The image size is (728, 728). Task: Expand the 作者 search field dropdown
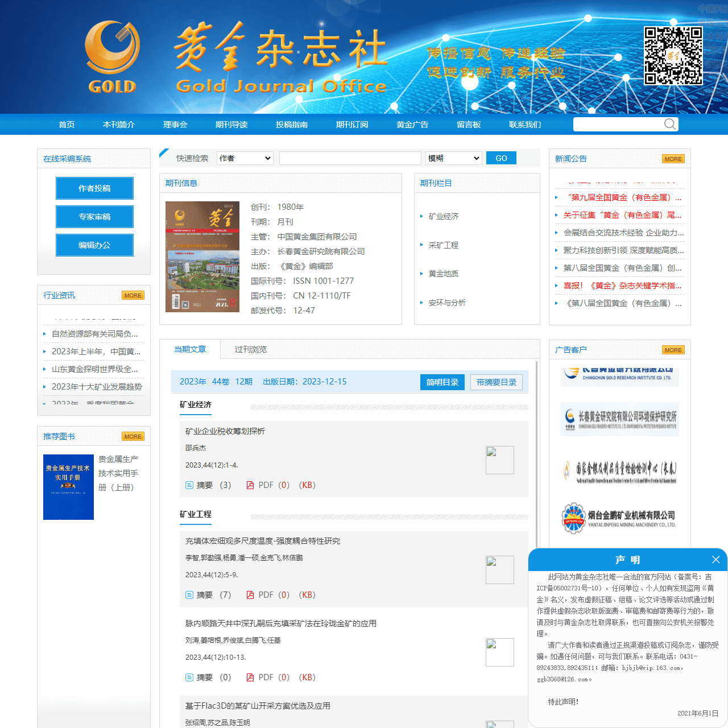(x=246, y=158)
